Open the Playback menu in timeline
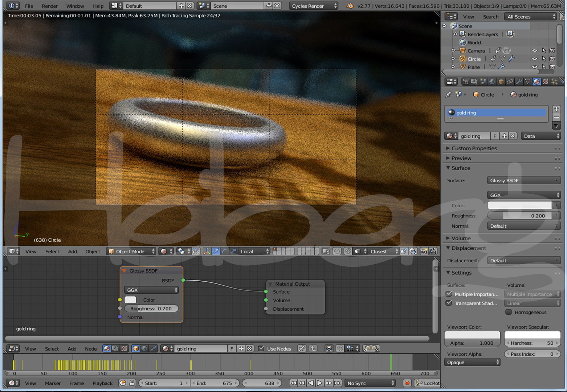The width and height of the screenshot is (567, 392). [102, 383]
